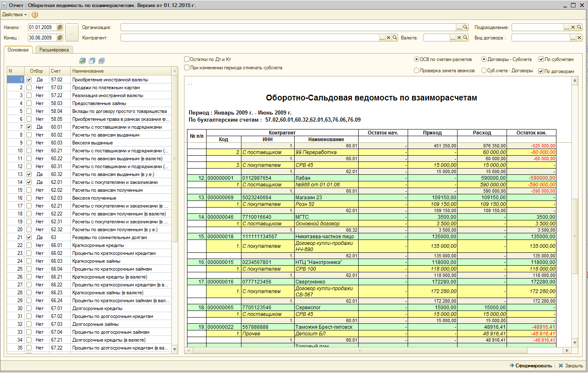Enable the Остатки по Дт и Кт checkbox
This screenshot has width=588, height=374.
[187, 59]
